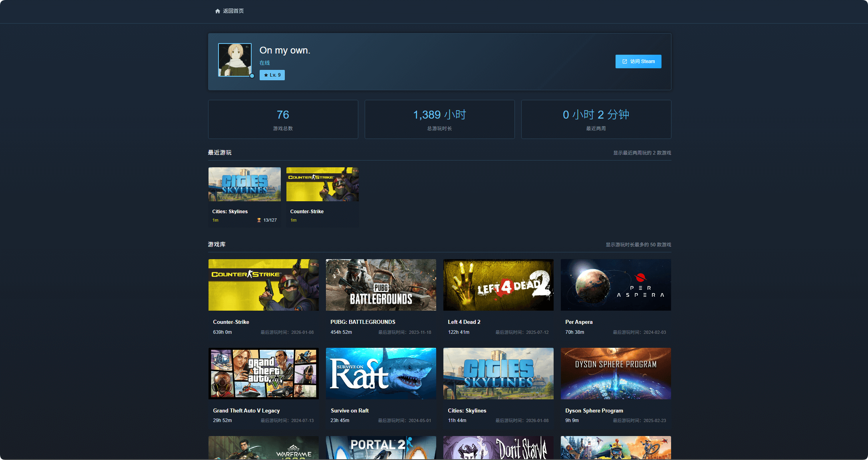The width and height of the screenshot is (868, 460).
Task: Open the user profile avatar image
Action: pos(234,59)
